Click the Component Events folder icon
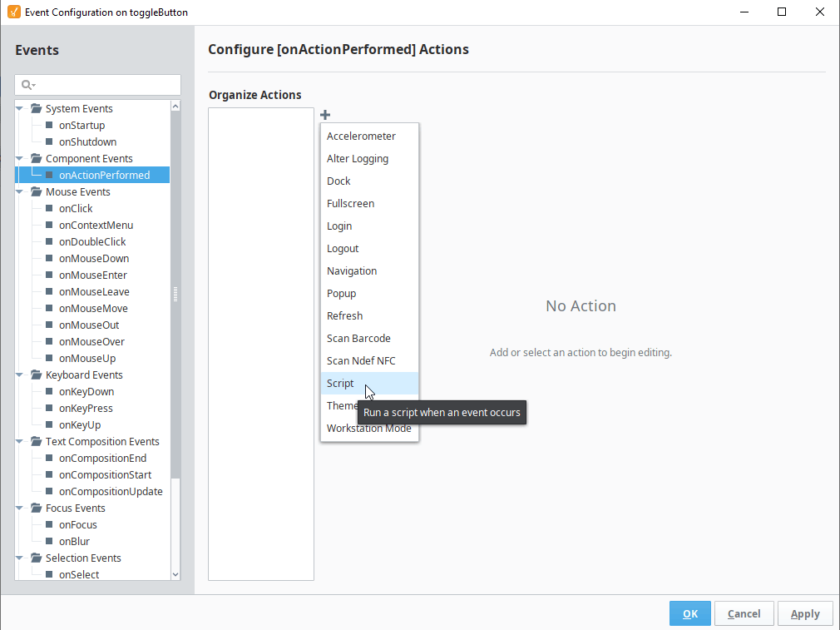The width and height of the screenshot is (840, 630). pyautogui.click(x=36, y=158)
